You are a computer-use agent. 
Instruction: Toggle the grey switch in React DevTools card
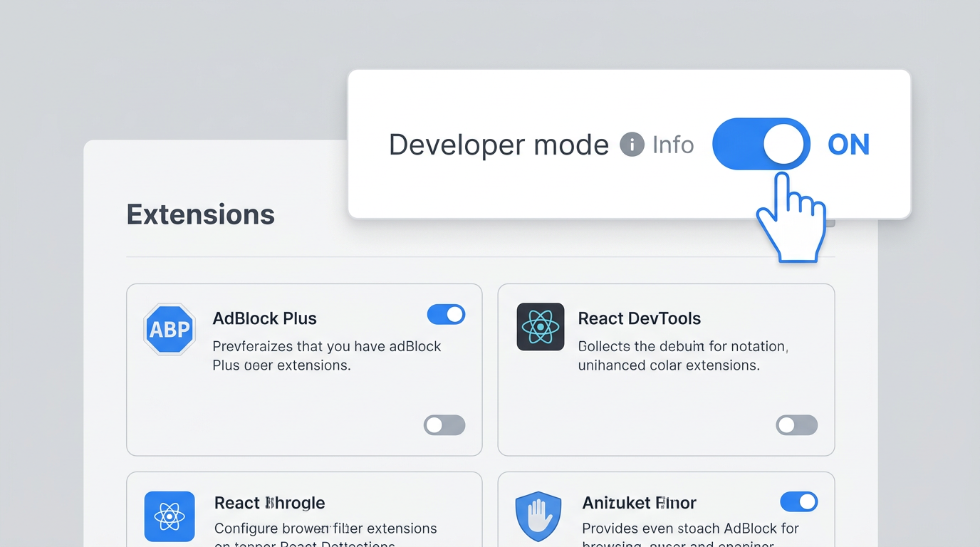(797, 425)
